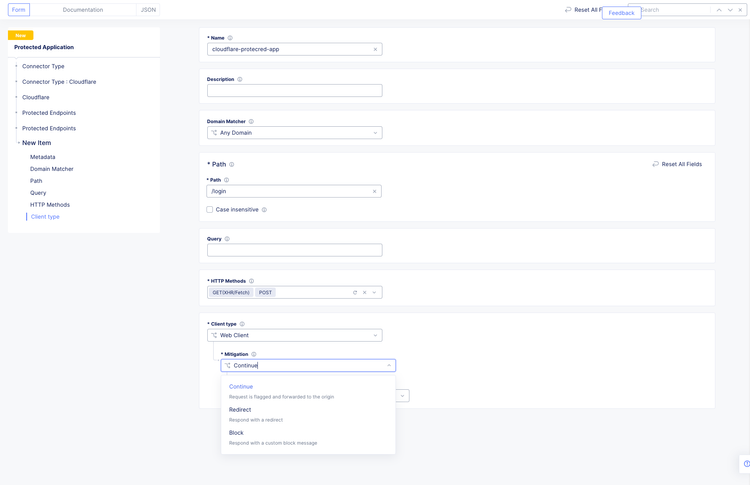Click info icon beside Mitigation label
The image size is (750, 485).
254,354
